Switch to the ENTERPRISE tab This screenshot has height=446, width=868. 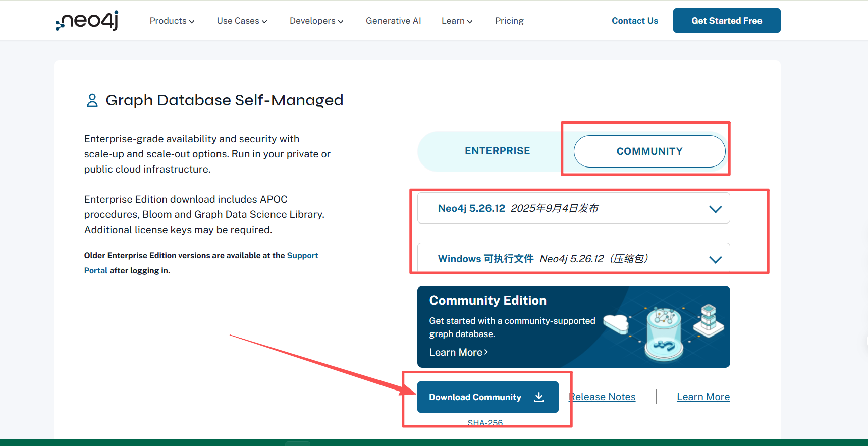coord(497,151)
